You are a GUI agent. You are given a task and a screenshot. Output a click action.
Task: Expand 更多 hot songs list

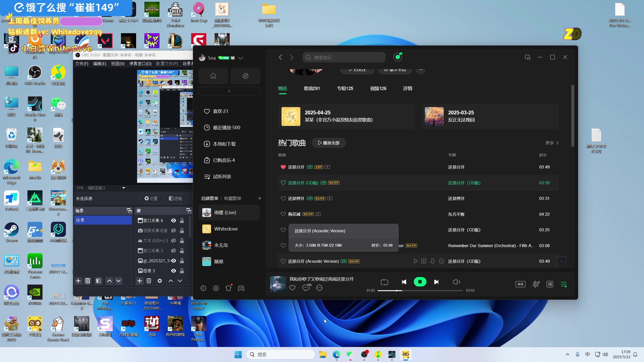coord(552,143)
